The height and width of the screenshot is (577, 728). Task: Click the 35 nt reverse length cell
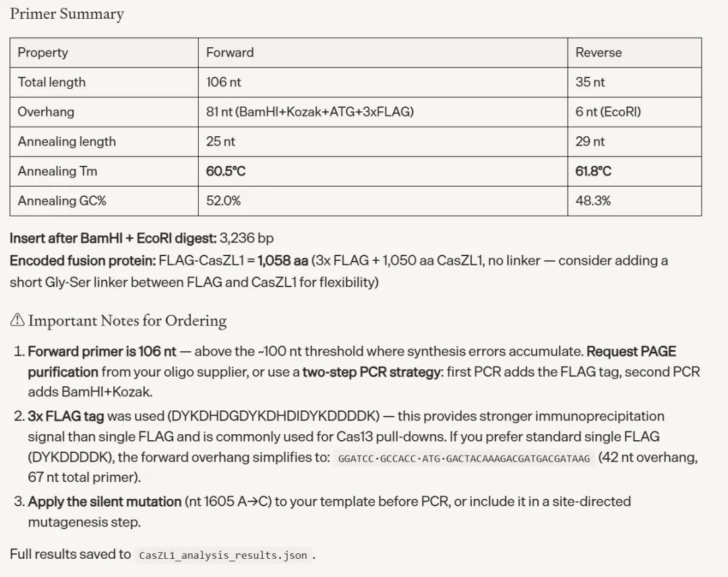click(590, 82)
